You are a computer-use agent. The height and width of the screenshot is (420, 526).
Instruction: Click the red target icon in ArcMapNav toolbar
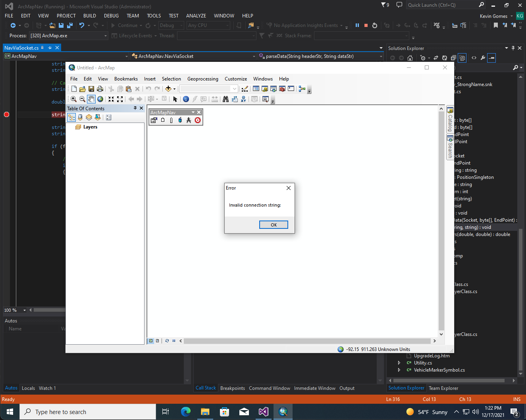198,120
